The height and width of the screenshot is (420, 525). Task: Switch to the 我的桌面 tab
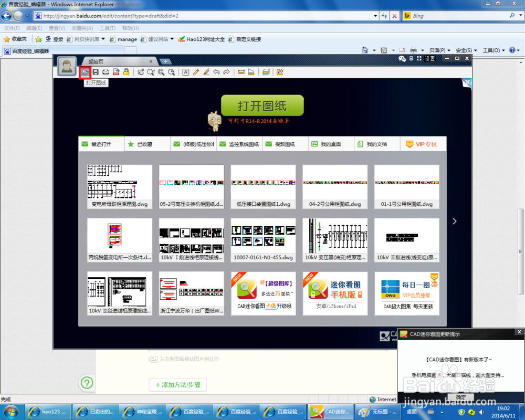331,144
